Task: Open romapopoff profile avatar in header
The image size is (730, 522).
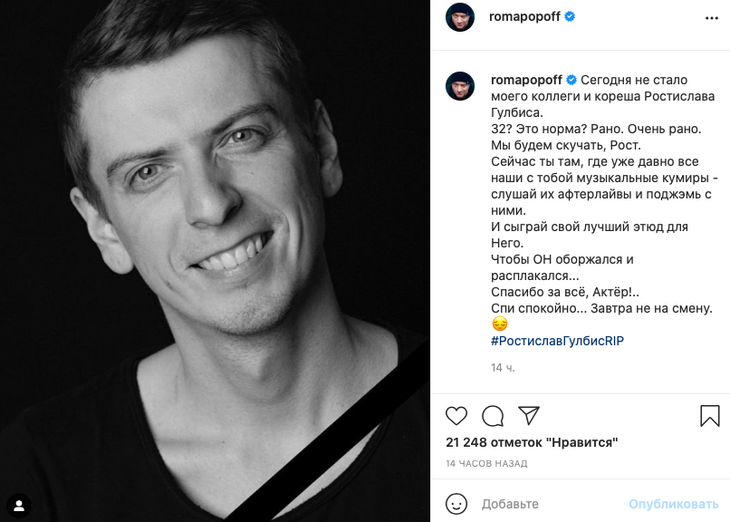Action: point(460,17)
